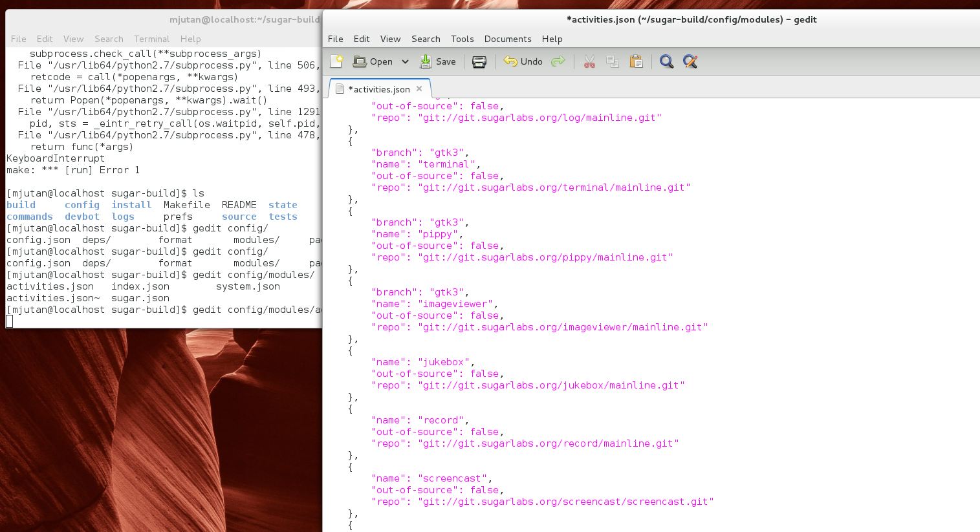980x532 pixels.
Task: Click the "make: *** [run] Error 1" line
Action: point(73,170)
